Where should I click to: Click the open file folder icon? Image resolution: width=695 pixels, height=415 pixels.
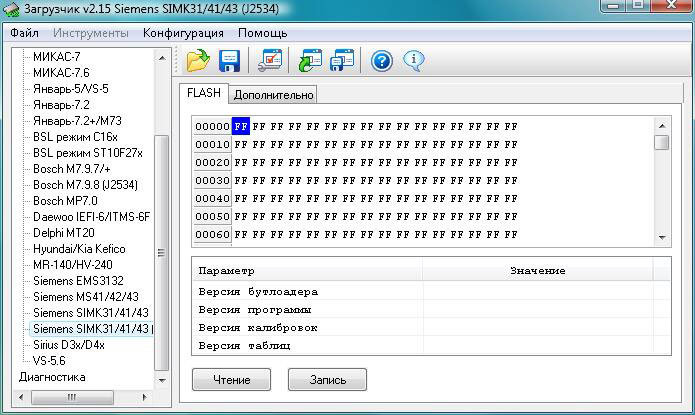pyautogui.click(x=198, y=61)
